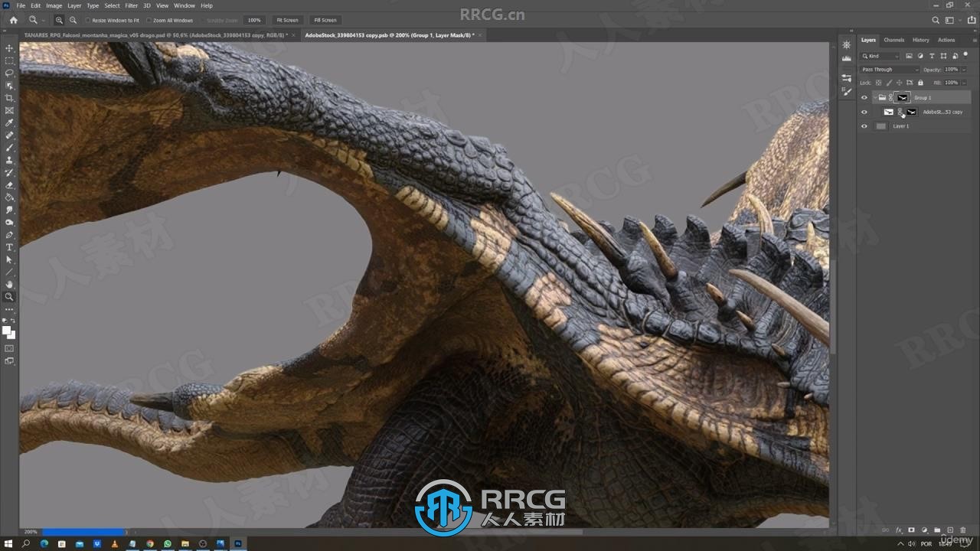Viewport: 980px width, 551px height.
Task: Click the delete layer trash icon
Action: click(962, 530)
